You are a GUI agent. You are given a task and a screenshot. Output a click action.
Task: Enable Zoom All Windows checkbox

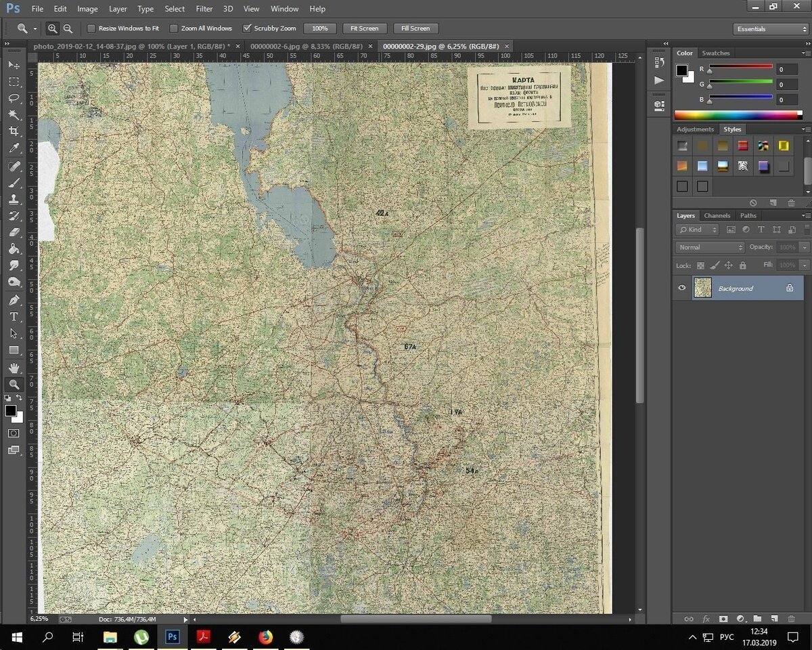pos(174,28)
